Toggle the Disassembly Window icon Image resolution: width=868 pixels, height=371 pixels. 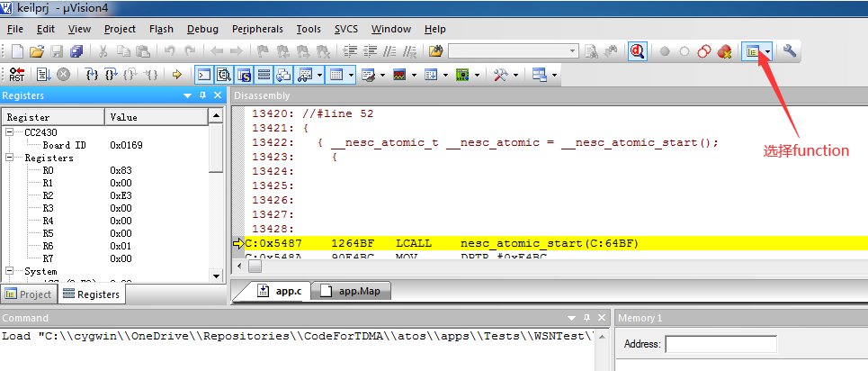(224, 75)
